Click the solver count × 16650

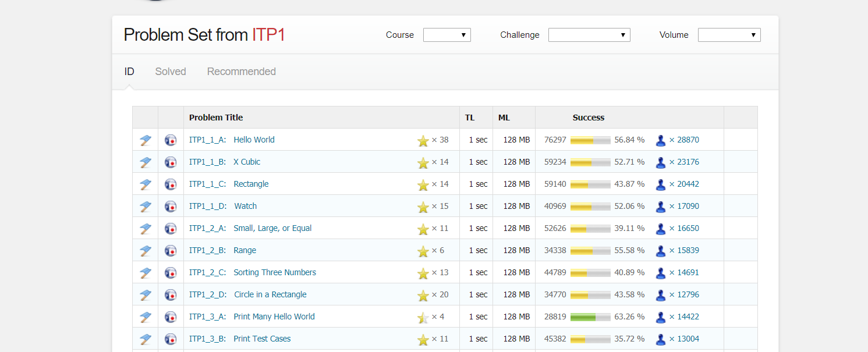coord(684,228)
